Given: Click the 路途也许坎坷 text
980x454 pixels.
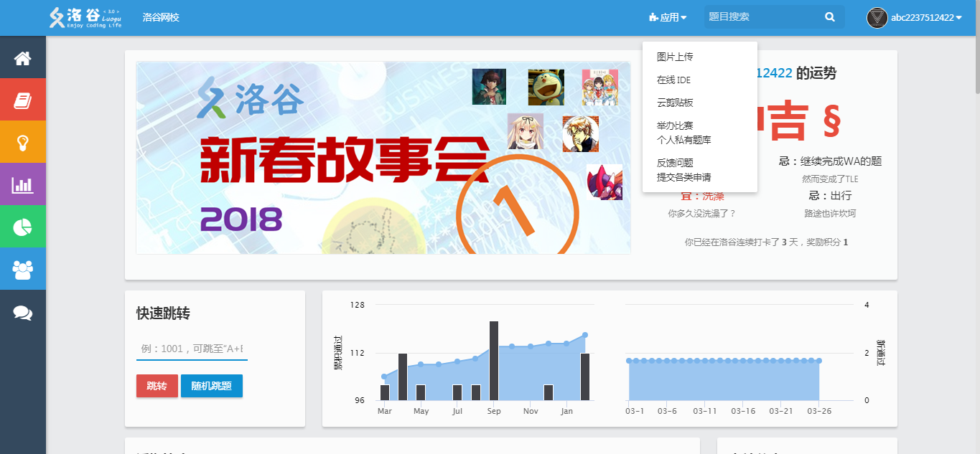Looking at the screenshot, I should pyautogui.click(x=830, y=214).
